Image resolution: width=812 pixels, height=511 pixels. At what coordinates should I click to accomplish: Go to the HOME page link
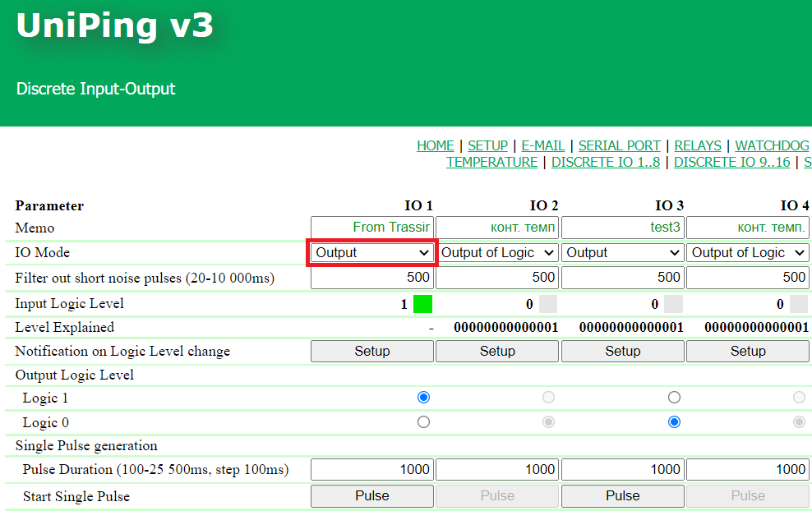point(435,146)
